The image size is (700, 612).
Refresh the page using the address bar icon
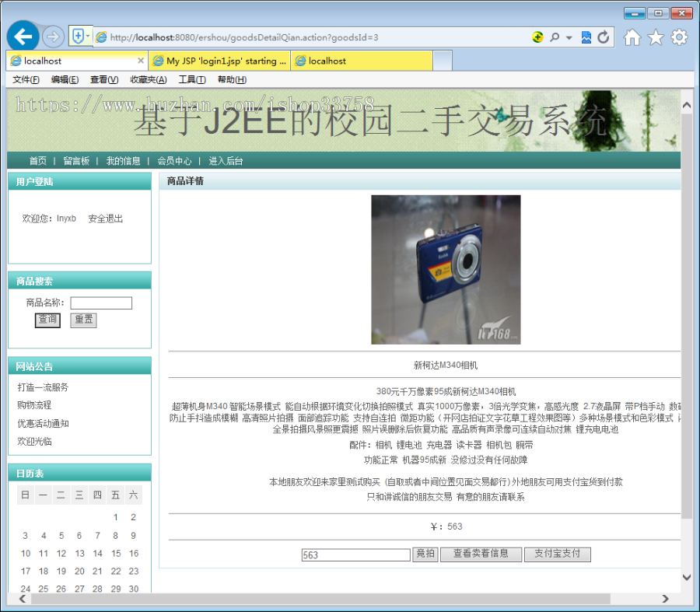[604, 37]
